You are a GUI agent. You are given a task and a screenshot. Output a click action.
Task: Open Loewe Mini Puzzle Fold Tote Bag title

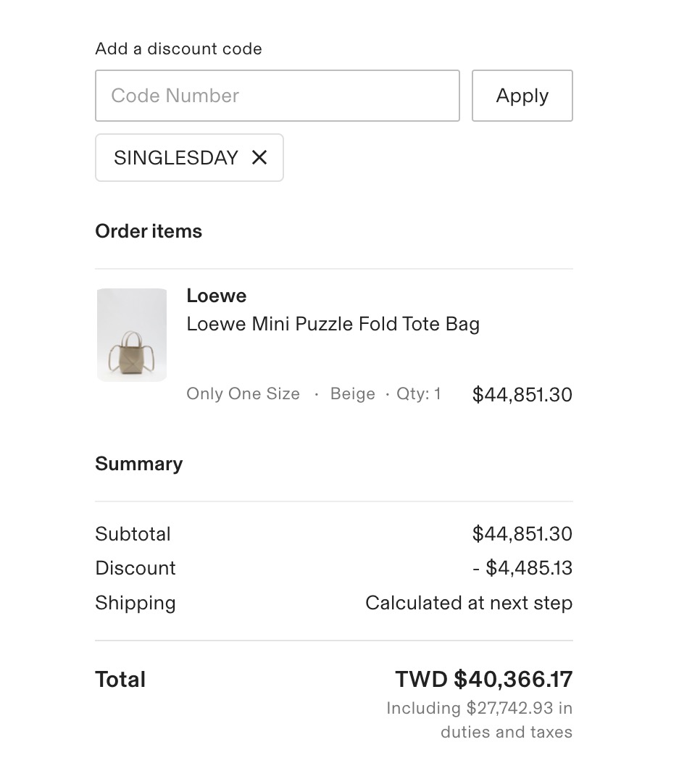pyautogui.click(x=333, y=324)
